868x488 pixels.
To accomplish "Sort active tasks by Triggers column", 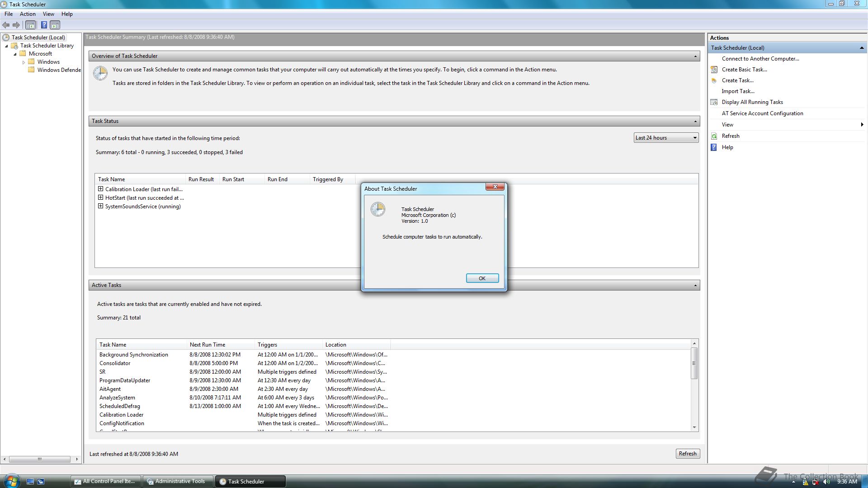I will (288, 345).
